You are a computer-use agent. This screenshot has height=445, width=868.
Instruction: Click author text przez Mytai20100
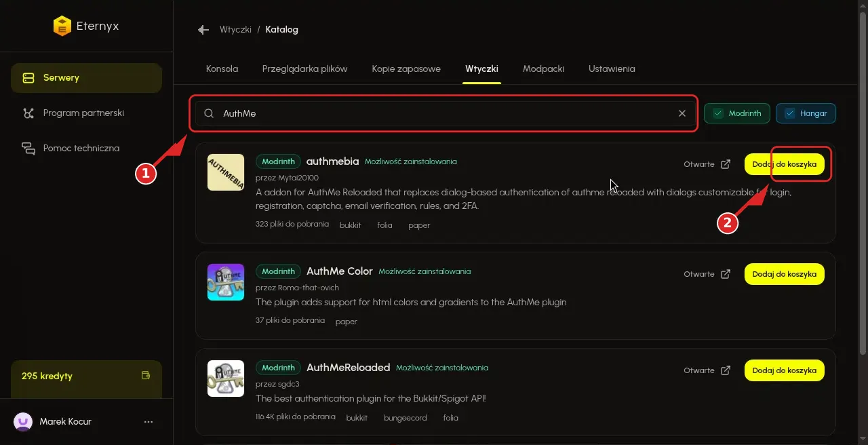pyautogui.click(x=287, y=178)
